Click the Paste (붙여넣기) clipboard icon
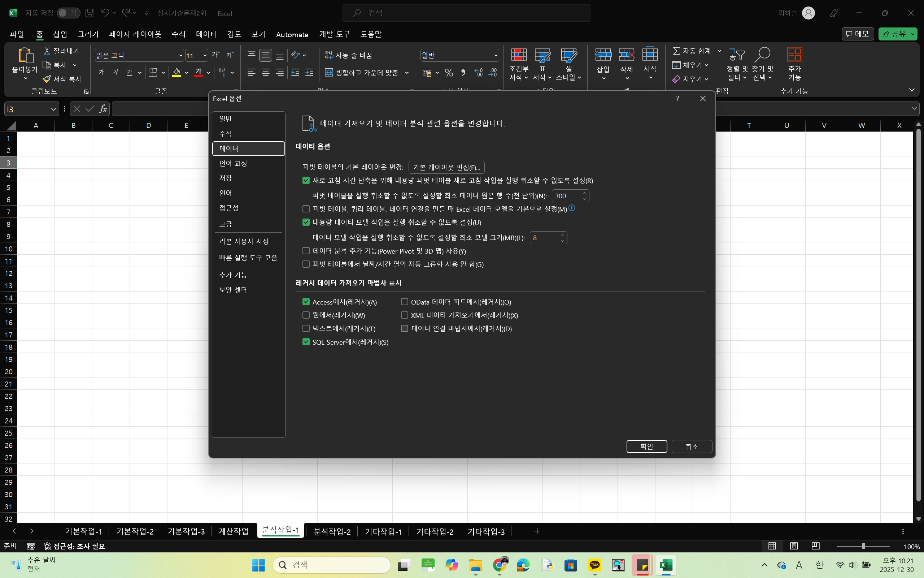The image size is (924, 578). 25,55
